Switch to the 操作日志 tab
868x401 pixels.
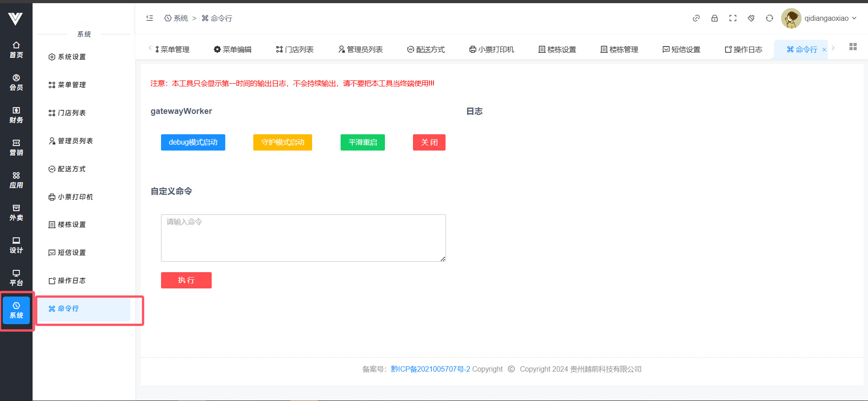point(743,49)
